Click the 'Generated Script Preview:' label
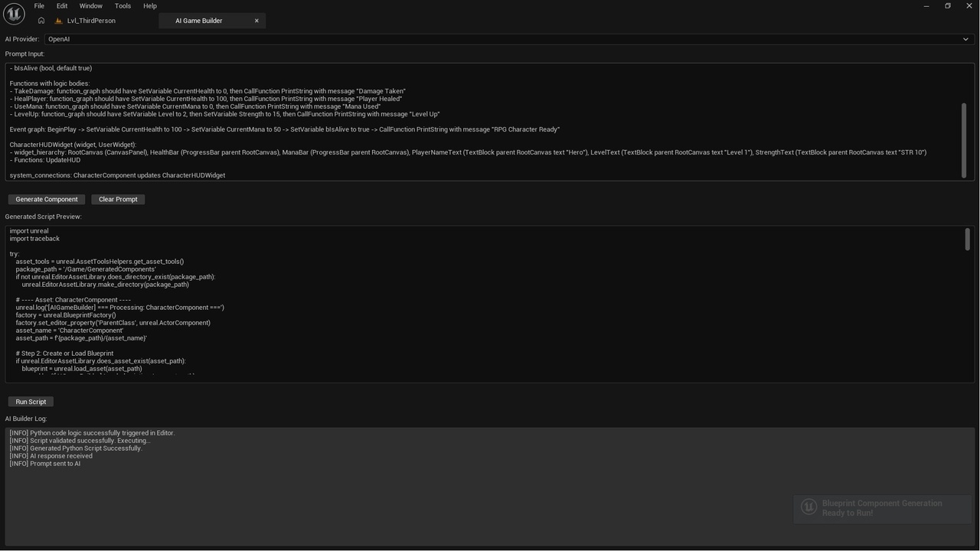Image resolution: width=980 pixels, height=551 pixels. tap(43, 217)
